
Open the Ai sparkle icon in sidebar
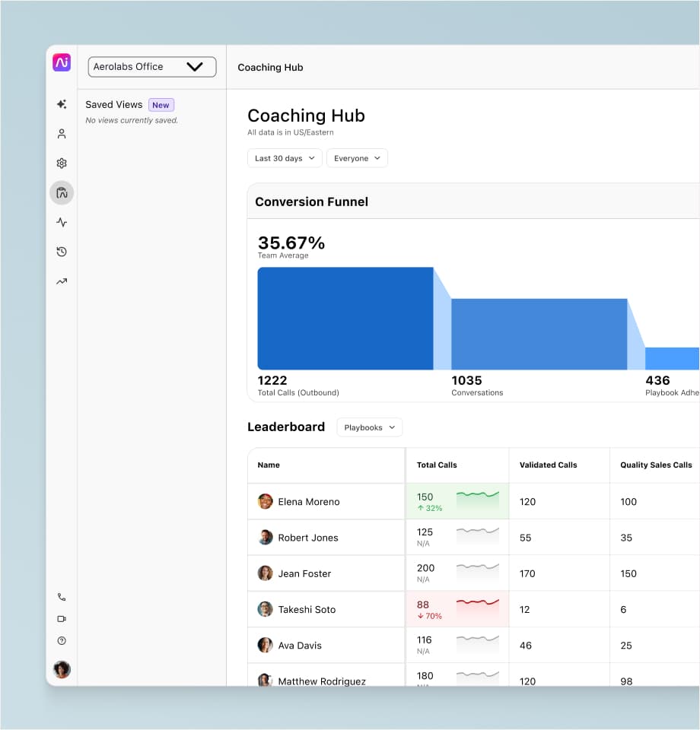coord(62,105)
